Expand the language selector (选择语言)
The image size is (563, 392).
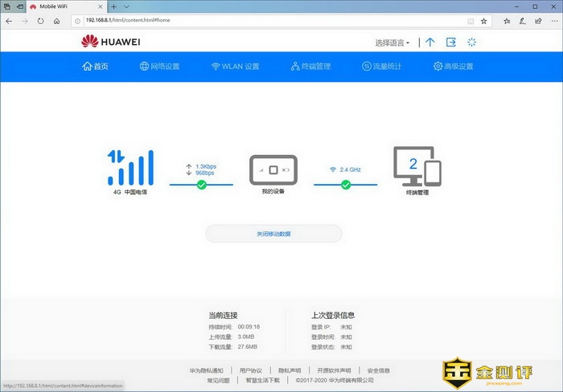click(392, 43)
